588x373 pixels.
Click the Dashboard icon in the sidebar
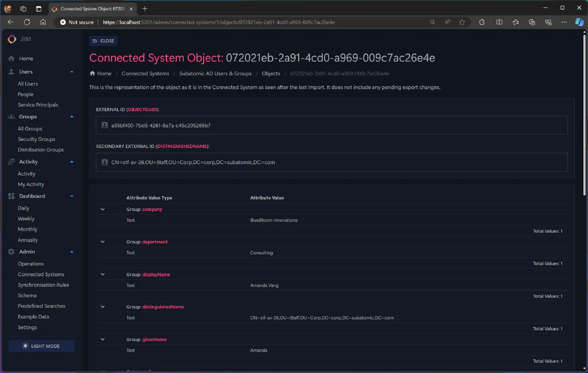point(11,196)
